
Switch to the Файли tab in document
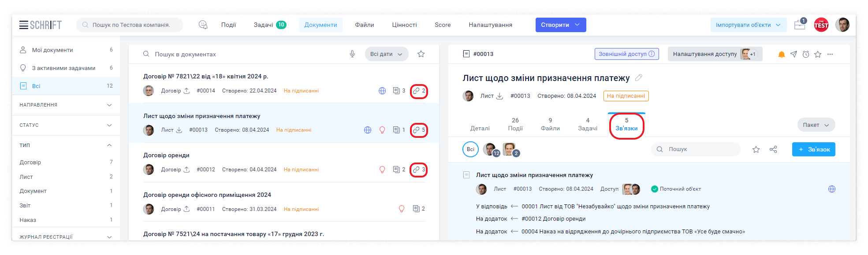pos(550,124)
